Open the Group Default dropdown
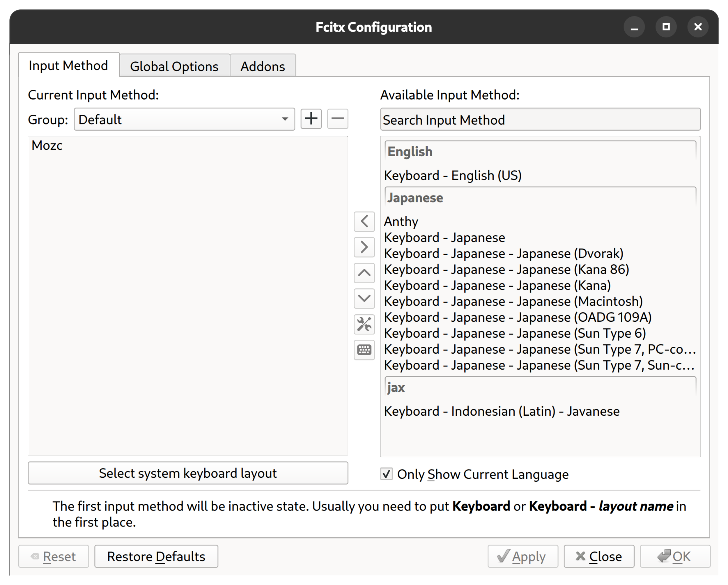 (x=185, y=119)
